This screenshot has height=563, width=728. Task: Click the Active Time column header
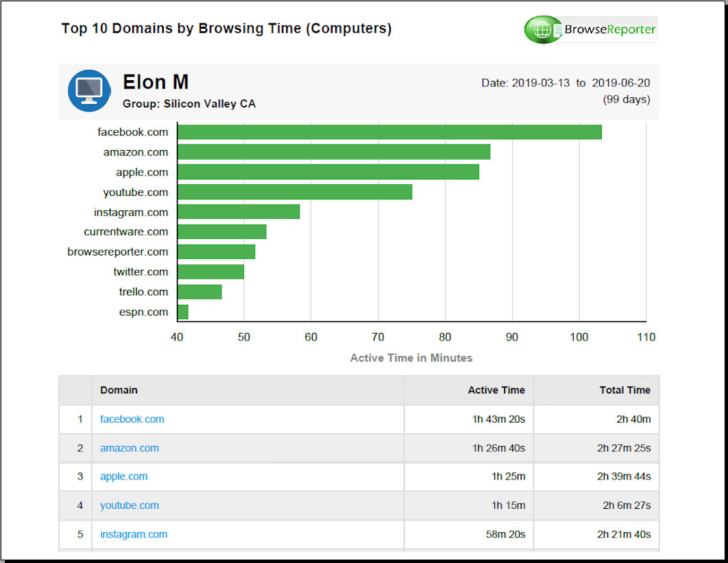click(496, 390)
